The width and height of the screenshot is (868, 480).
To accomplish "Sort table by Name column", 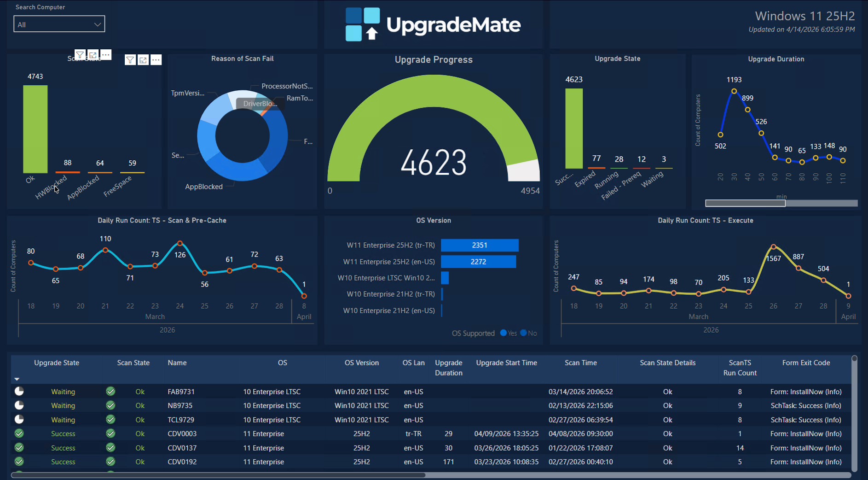I will point(177,363).
